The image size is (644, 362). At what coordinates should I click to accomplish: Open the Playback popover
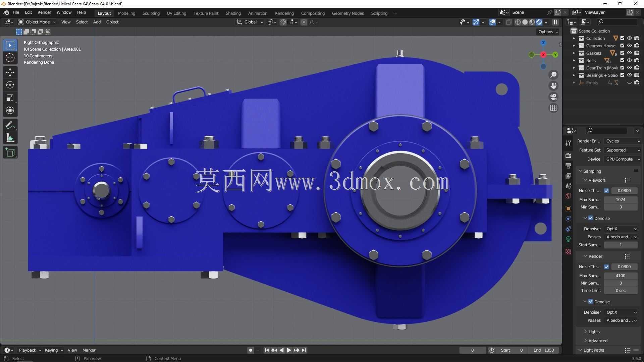pos(30,350)
